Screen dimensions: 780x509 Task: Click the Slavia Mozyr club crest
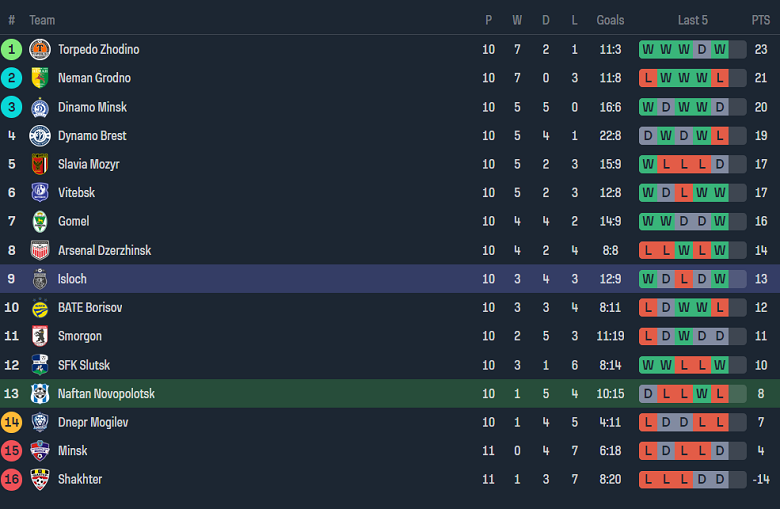(40, 164)
